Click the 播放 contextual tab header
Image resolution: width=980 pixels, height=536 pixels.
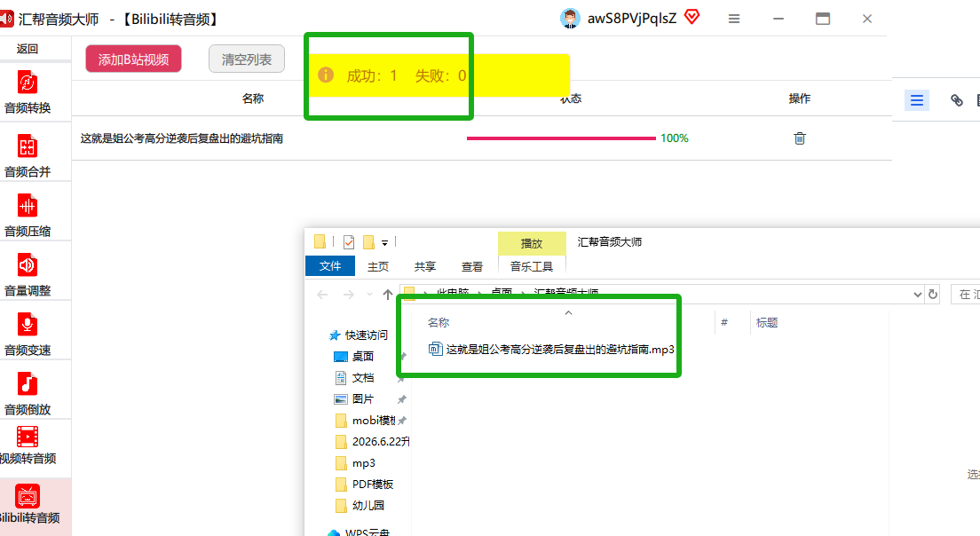[x=532, y=244]
